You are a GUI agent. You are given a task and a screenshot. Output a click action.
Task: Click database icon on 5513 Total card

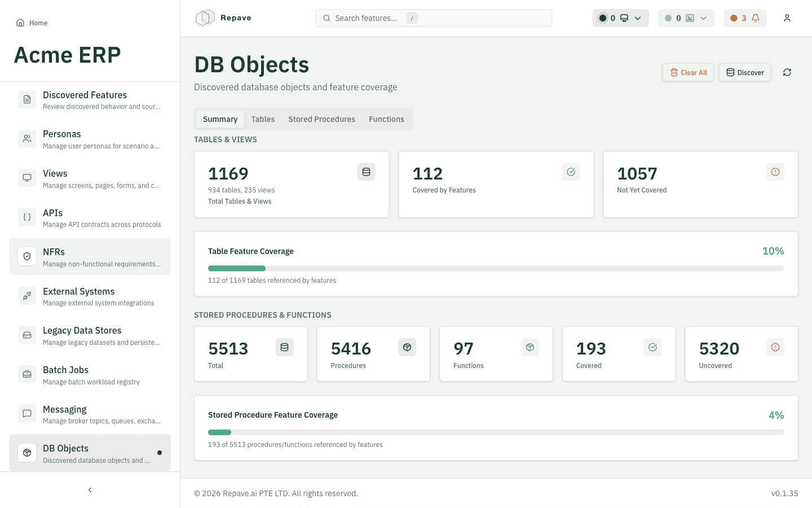click(285, 347)
